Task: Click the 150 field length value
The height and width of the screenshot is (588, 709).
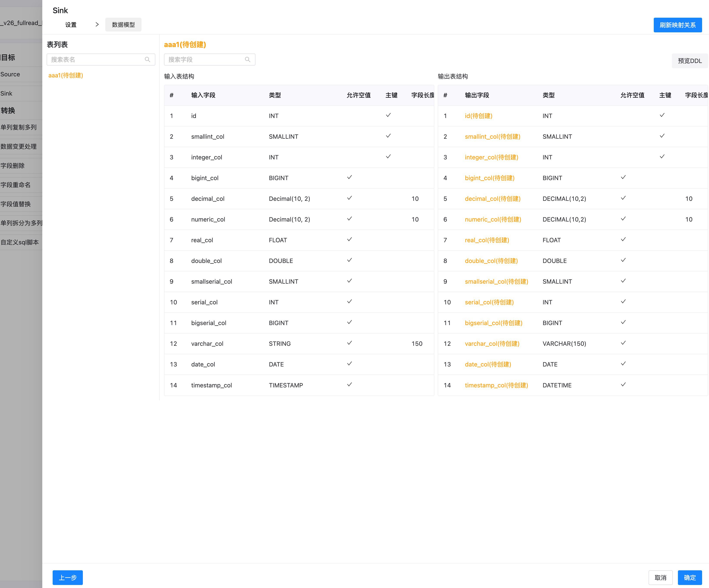Action: tap(417, 344)
